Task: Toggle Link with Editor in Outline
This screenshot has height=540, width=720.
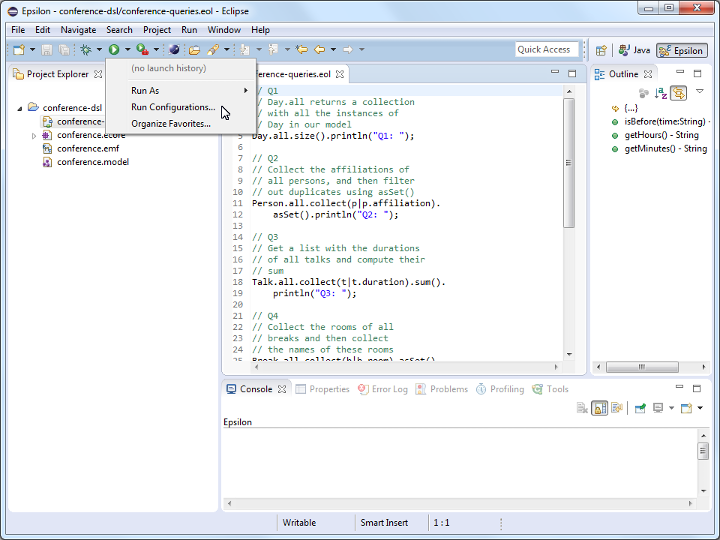Action: 678,93
